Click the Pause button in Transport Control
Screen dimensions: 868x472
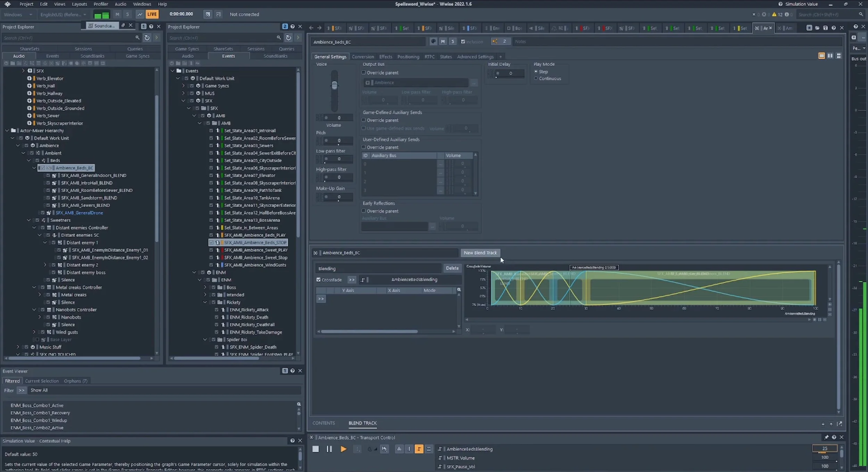(329, 449)
